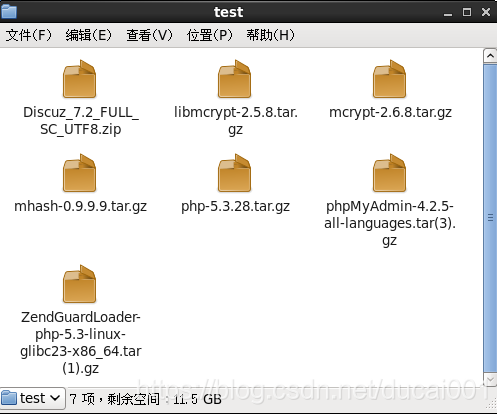This screenshot has width=497, height=414.
Task: Open the 查看(V) menu
Action: [149, 35]
